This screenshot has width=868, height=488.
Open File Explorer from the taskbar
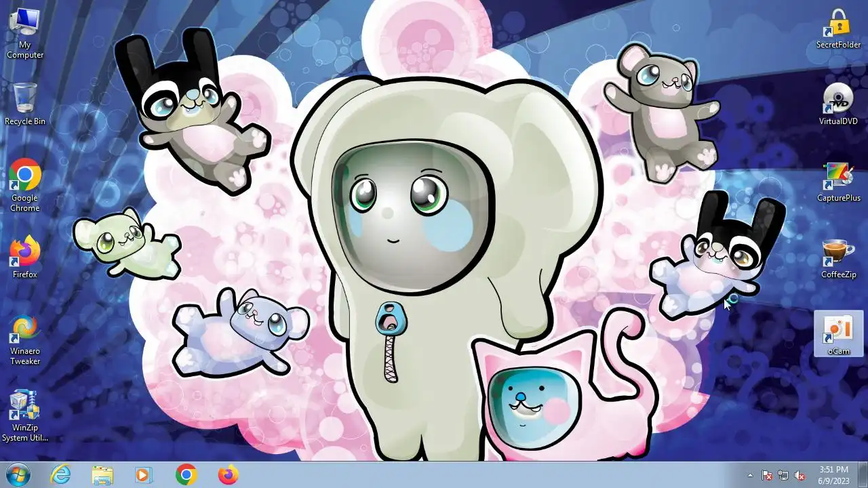(x=102, y=475)
